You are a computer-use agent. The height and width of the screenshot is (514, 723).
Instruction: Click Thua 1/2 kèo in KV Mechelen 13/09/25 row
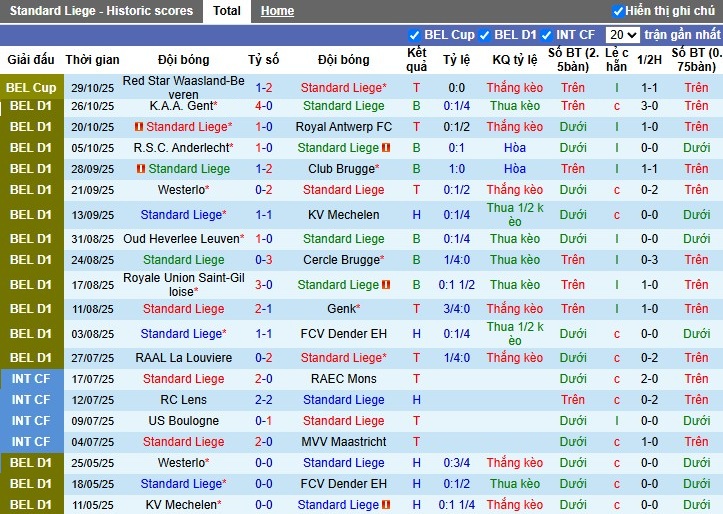[515, 215]
